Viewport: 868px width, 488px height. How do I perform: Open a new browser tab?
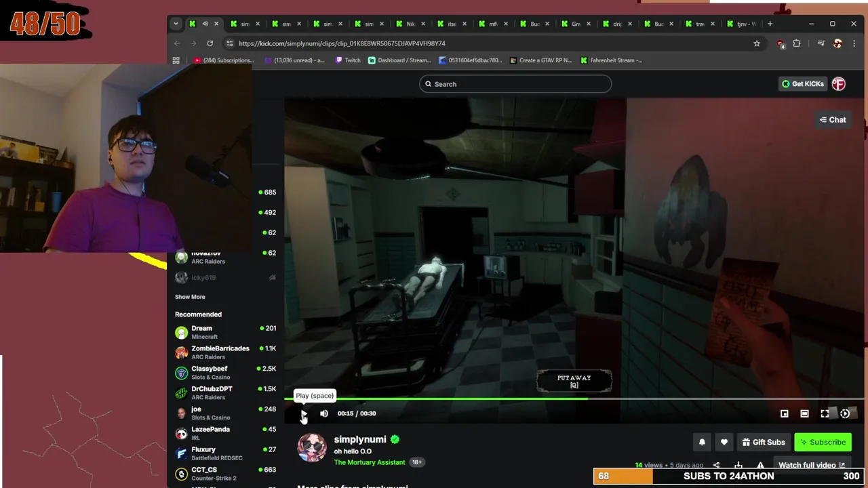click(770, 24)
